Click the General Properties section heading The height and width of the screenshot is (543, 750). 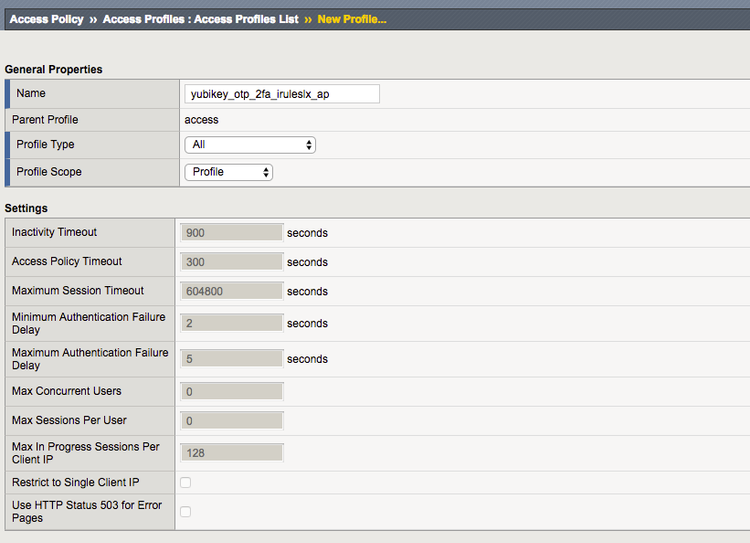(x=54, y=69)
